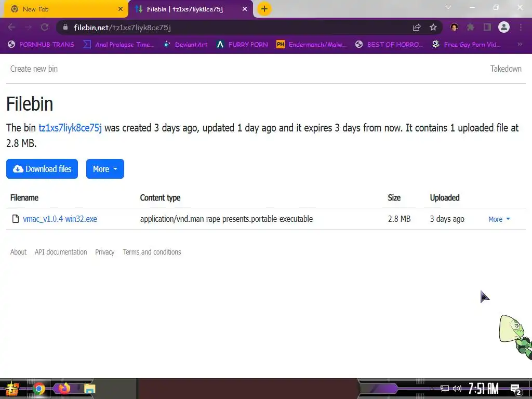The image size is (532, 399).
Task: Open the Privacy footer link
Action: 105,252
